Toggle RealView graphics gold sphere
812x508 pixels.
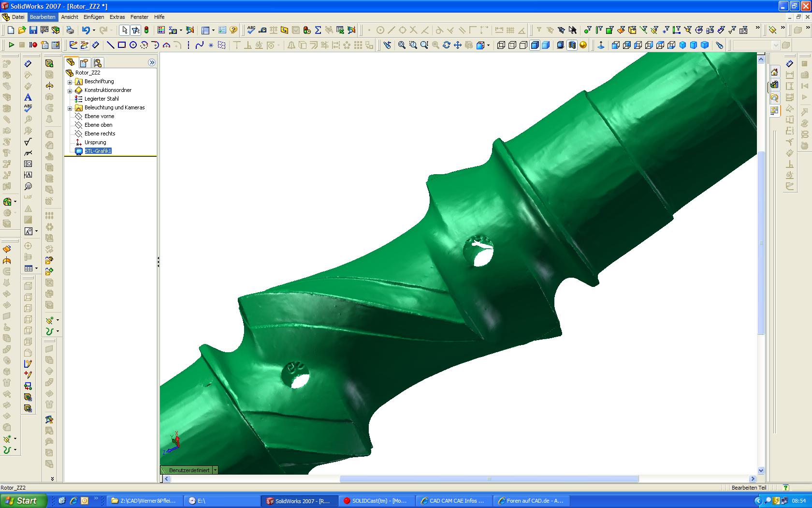pos(583,45)
